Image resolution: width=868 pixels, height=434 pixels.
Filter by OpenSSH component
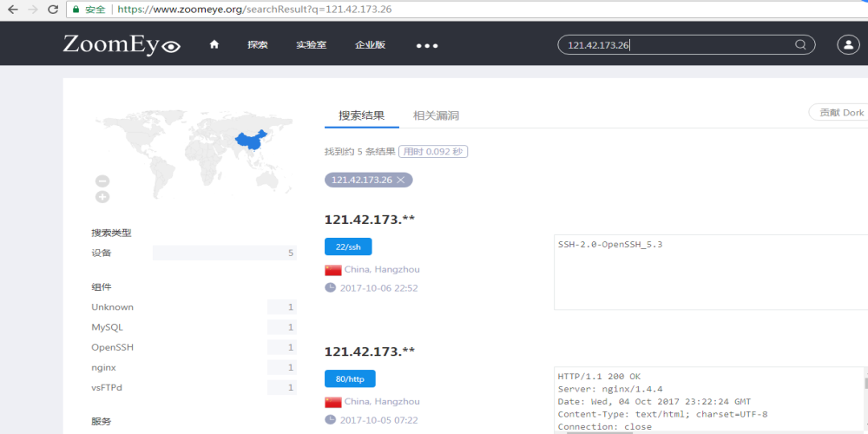pos(112,348)
